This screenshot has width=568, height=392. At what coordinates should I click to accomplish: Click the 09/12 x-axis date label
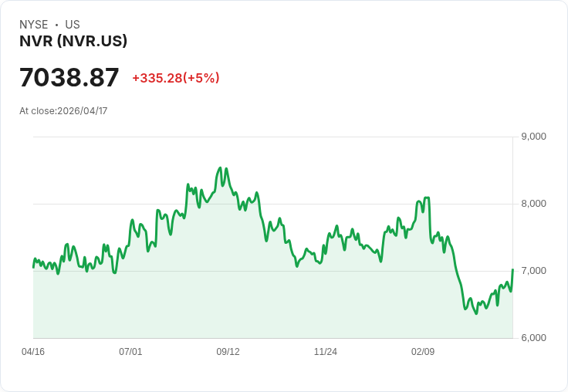pyautogui.click(x=228, y=351)
